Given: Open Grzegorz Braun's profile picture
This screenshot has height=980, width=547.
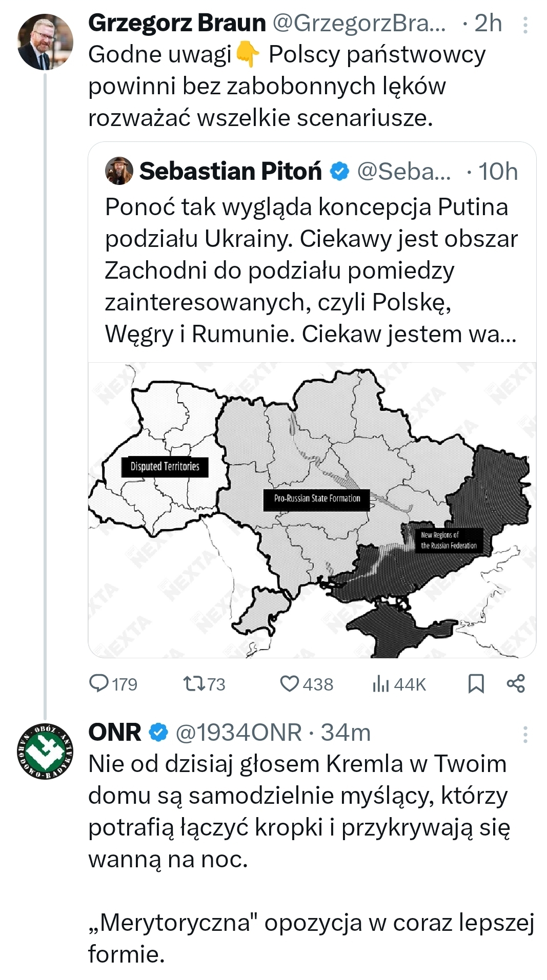Looking at the screenshot, I should [45, 42].
